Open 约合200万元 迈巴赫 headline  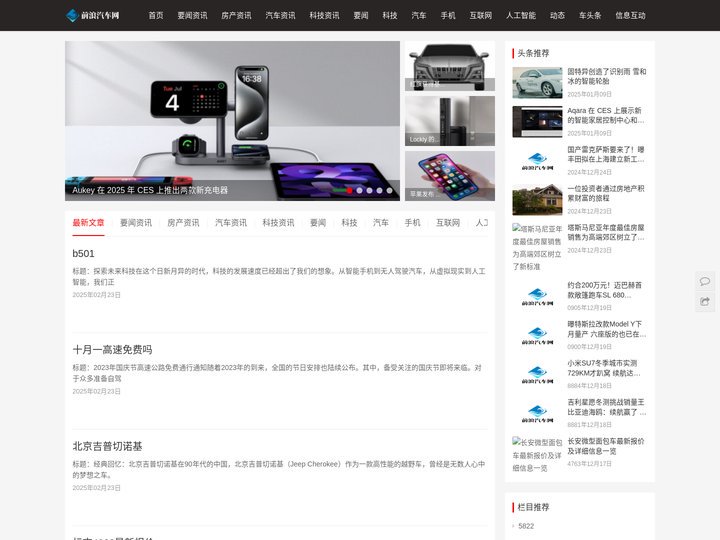604,290
